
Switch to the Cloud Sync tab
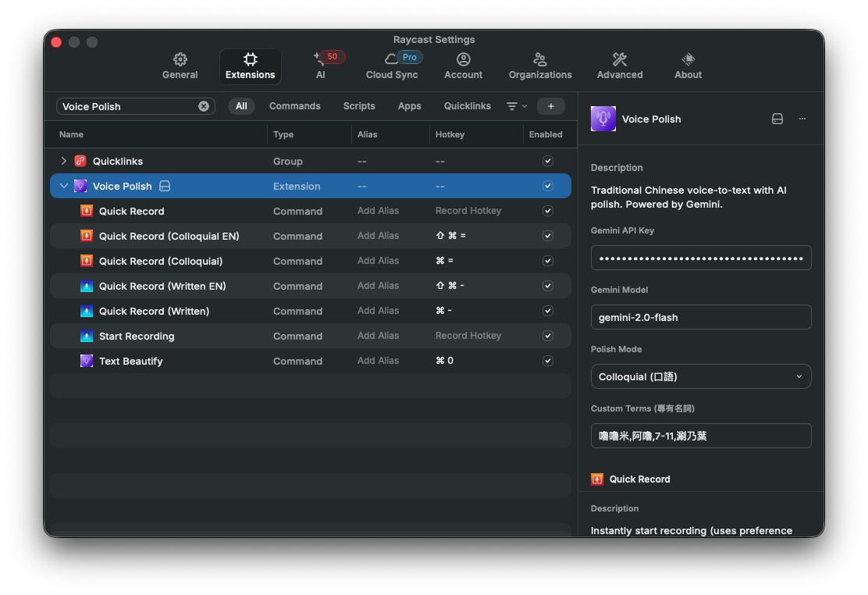pos(392,66)
